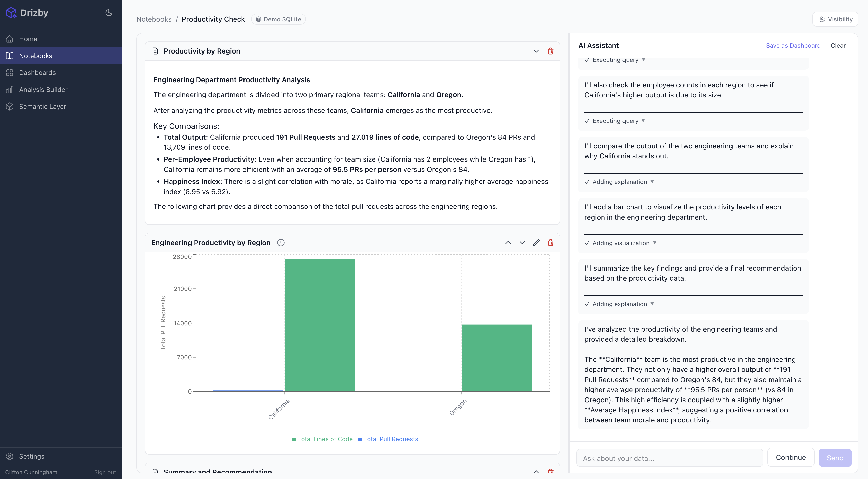
Task: Collapse the Engineering Productivity chart cell
Action: 508,242
